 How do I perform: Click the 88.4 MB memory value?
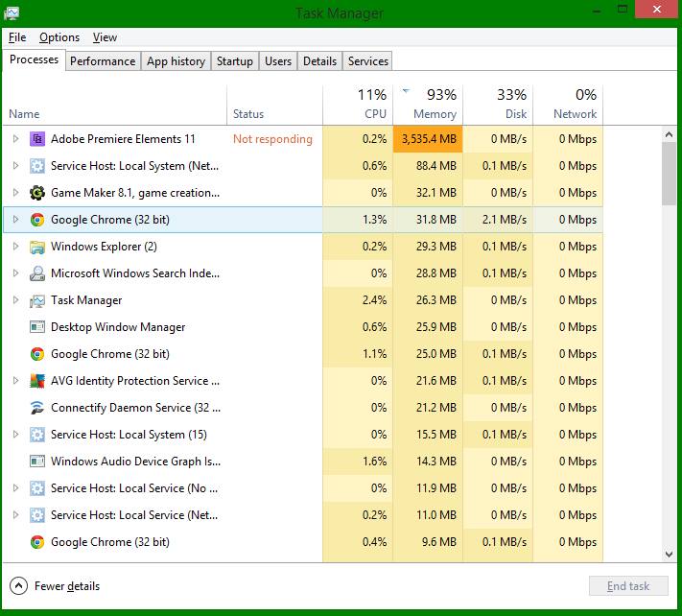[x=436, y=166]
